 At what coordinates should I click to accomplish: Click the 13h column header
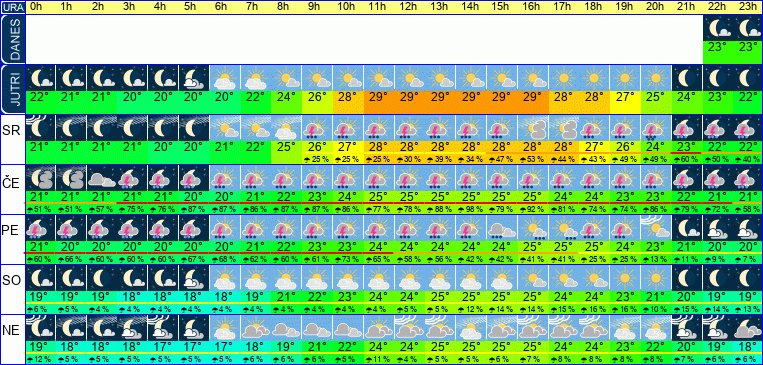[440, 7]
